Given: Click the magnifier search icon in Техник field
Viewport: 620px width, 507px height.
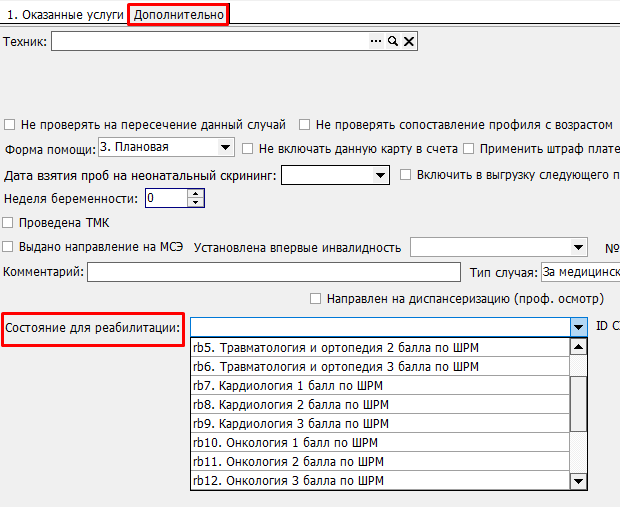Looking at the screenshot, I should [393, 41].
